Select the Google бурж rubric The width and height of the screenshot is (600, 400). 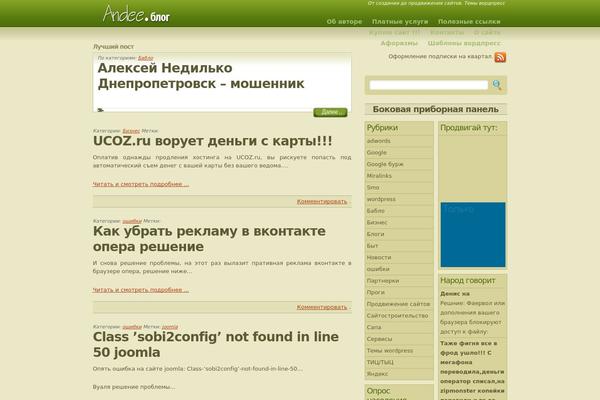pyautogui.click(x=385, y=164)
